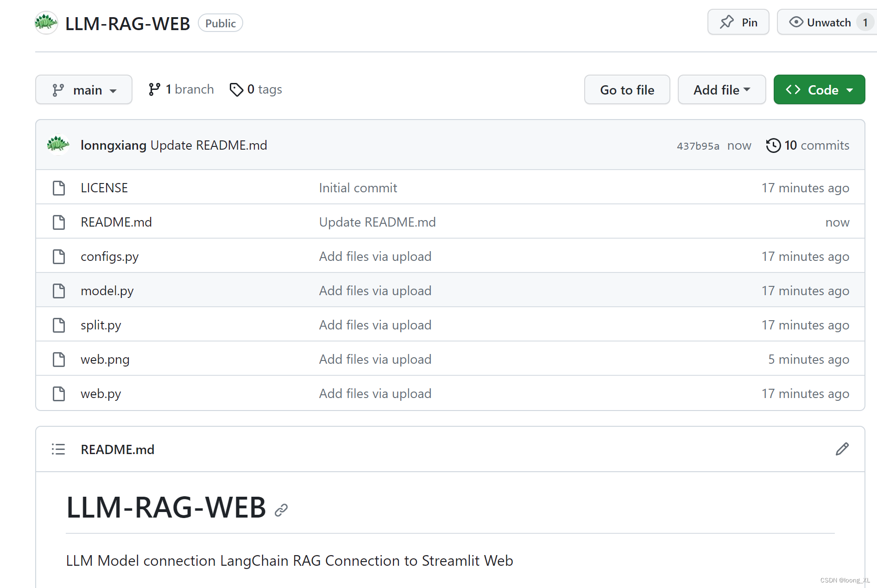Viewport: 877px width, 588px height.
Task: Click the chain link icon beside LLM-RAG-WEB heading
Action: click(x=281, y=509)
